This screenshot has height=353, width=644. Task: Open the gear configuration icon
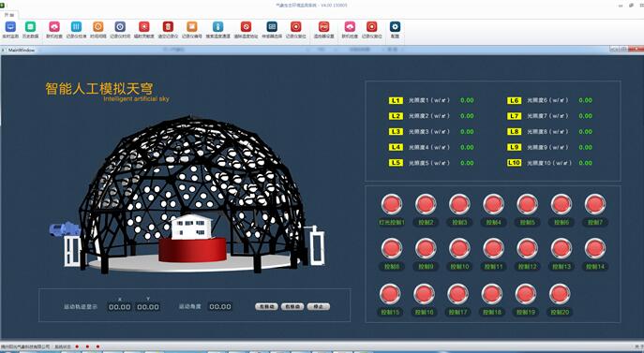395,27
